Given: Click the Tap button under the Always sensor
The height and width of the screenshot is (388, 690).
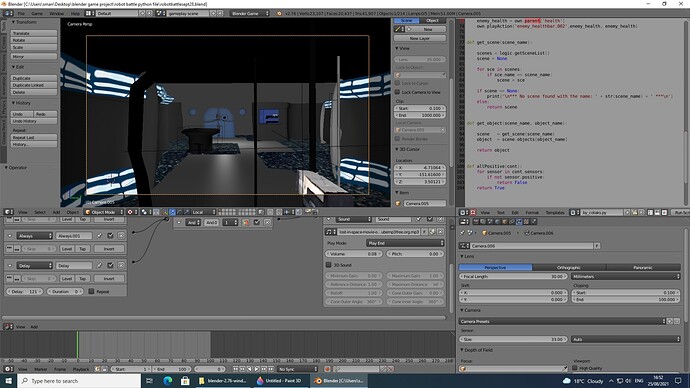Looking at the screenshot, I should click(x=82, y=249).
